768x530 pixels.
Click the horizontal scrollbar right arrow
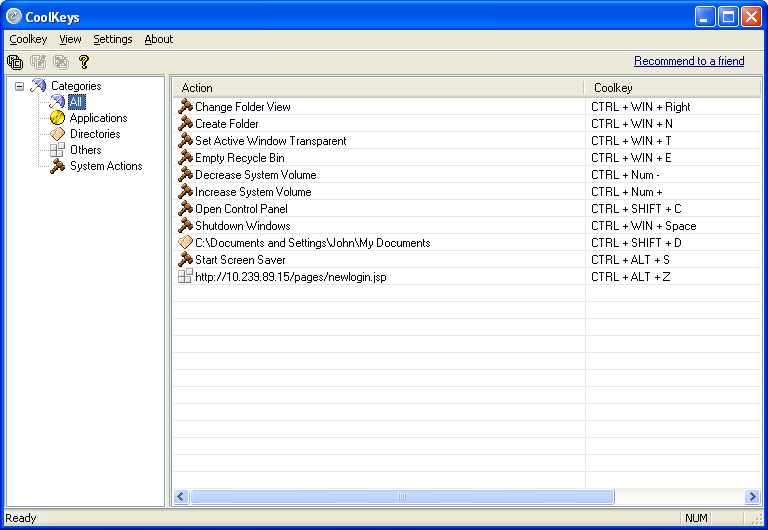click(752, 497)
